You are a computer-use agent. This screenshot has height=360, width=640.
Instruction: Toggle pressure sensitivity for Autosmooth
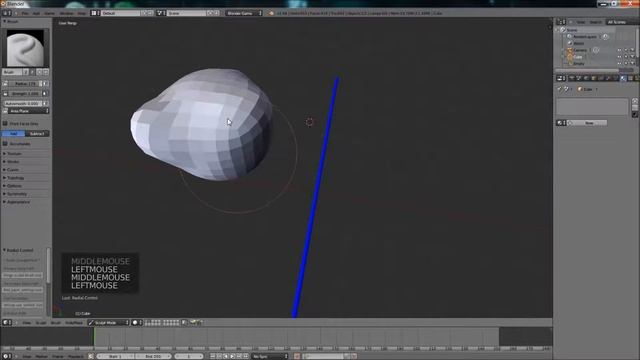coord(45,104)
